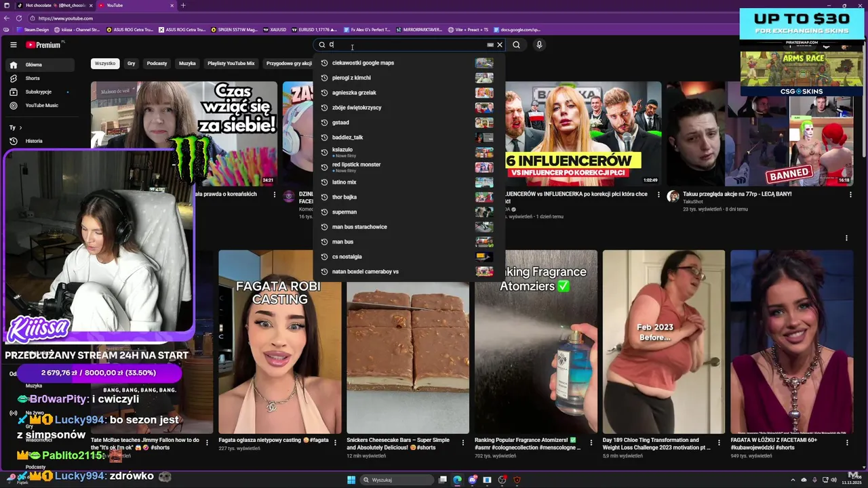This screenshot has width=868, height=488.
Task: Pick suggestion 'superman'
Action: pyautogui.click(x=409, y=212)
